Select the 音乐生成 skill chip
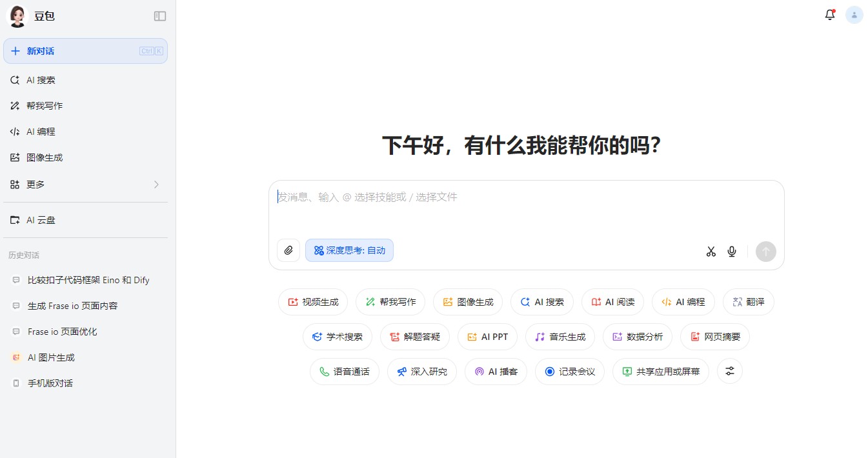 point(560,336)
